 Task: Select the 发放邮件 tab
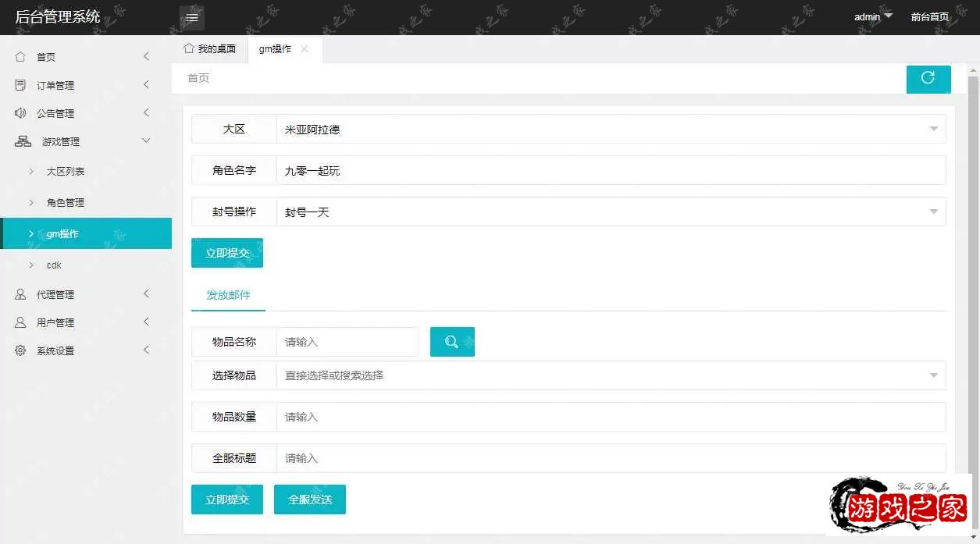[x=228, y=295]
